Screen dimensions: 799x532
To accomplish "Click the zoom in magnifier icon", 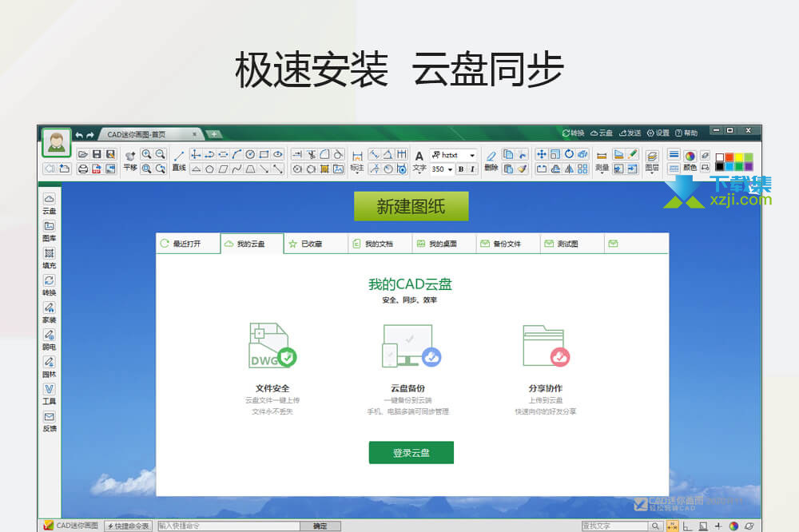I will (x=146, y=154).
